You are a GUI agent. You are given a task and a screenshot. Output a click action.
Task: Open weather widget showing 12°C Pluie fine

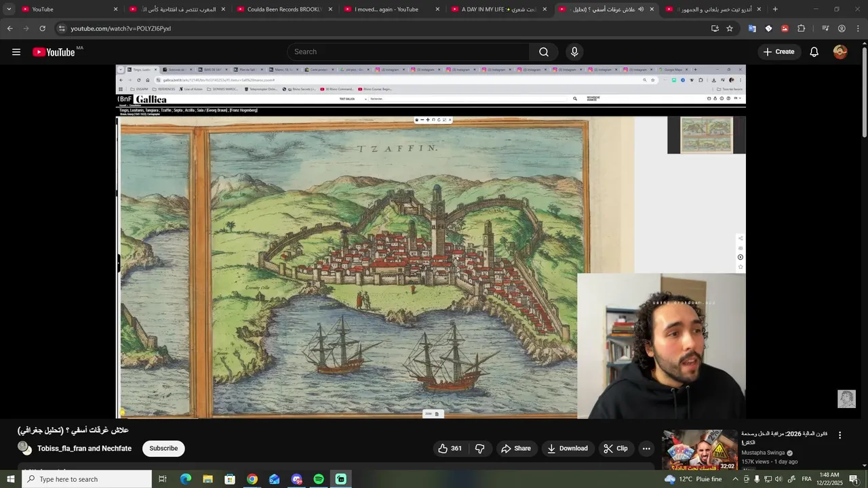(693, 479)
